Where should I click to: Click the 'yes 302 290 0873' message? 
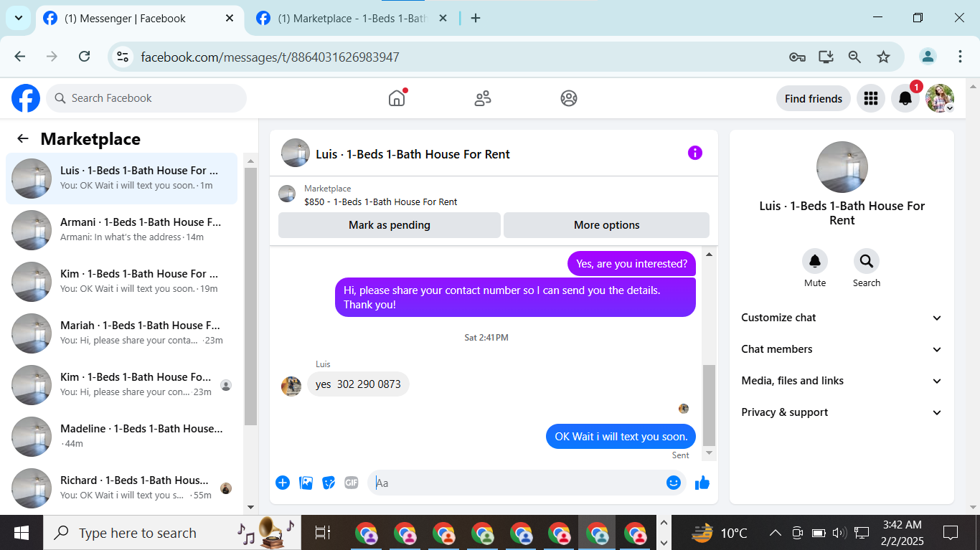tap(359, 384)
